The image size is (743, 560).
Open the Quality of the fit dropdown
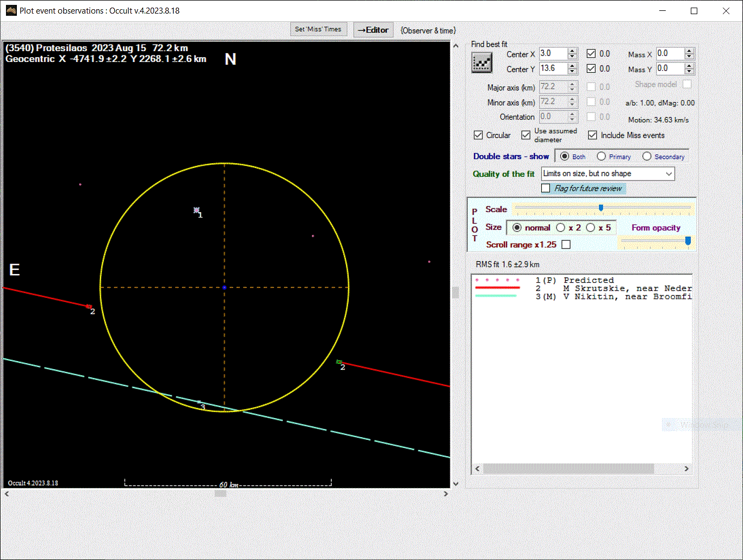(x=669, y=173)
